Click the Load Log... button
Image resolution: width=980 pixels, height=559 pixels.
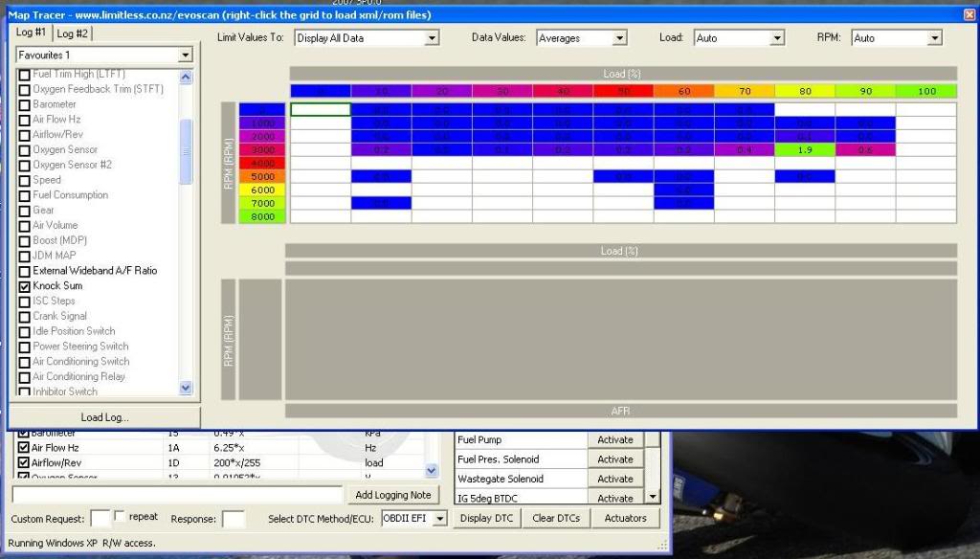(104, 417)
